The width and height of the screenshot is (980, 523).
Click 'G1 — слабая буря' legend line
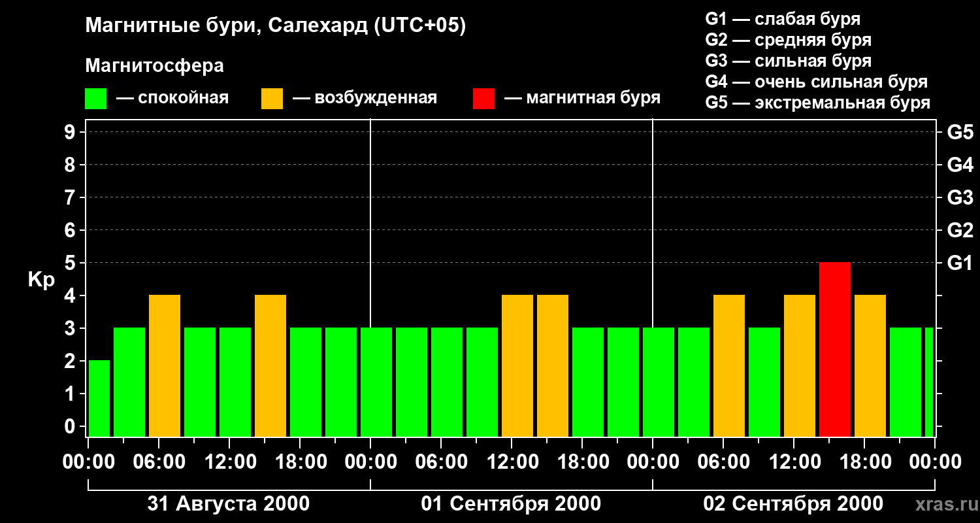783,19
